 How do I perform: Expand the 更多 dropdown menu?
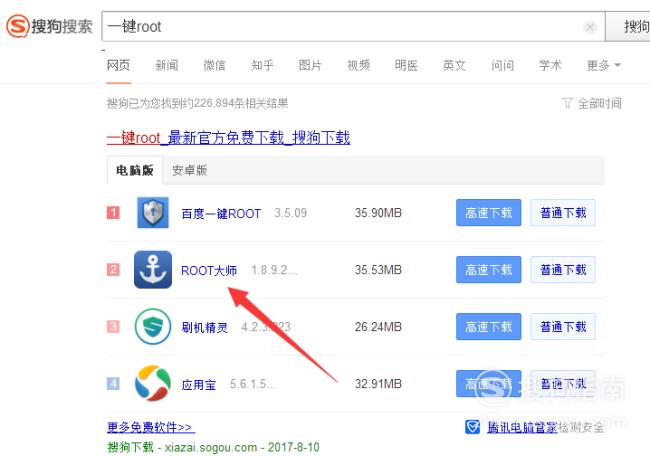coord(604,65)
